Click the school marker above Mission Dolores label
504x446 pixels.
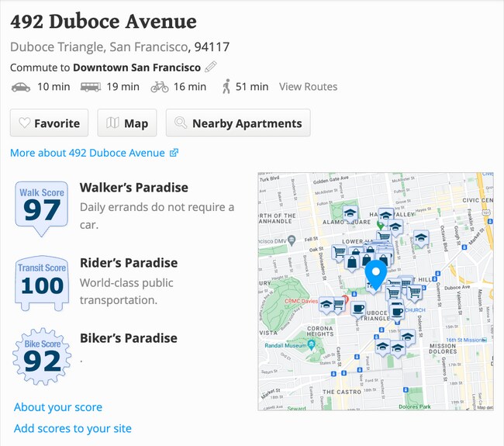coord(407,337)
